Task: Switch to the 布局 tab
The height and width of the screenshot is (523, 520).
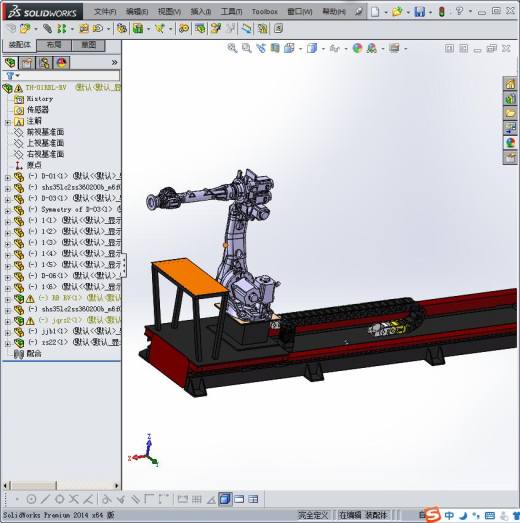Action: (x=54, y=45)
